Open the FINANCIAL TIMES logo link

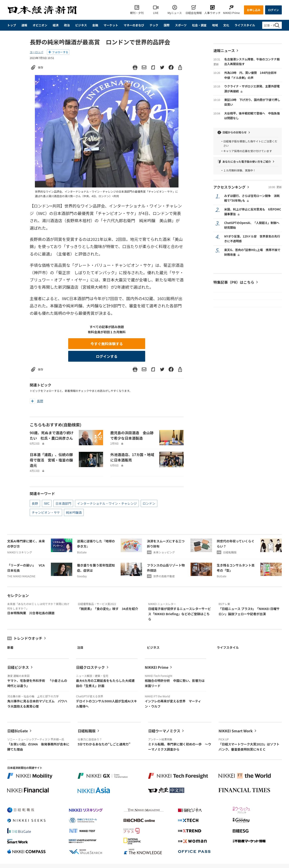tap(244, 790)
